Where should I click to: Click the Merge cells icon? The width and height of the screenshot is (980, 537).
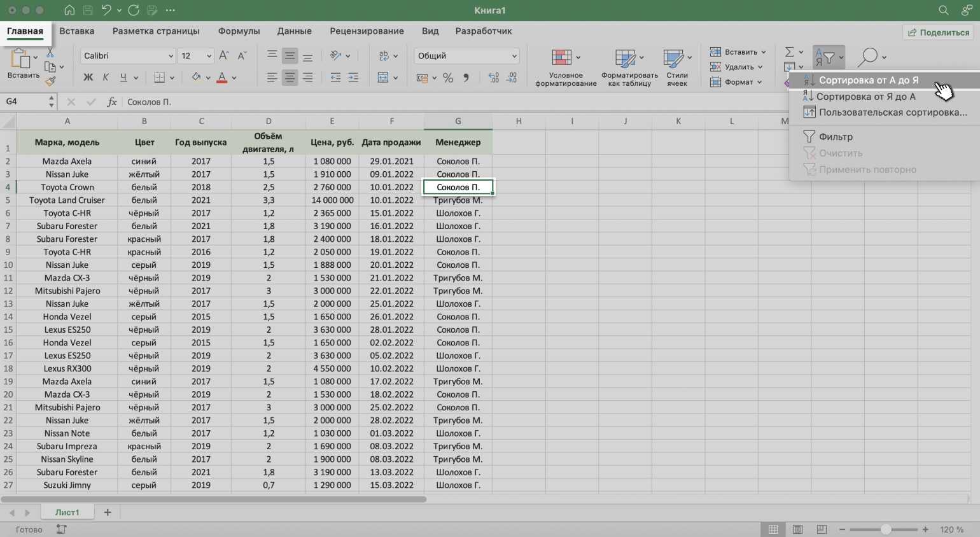(383, 78)
